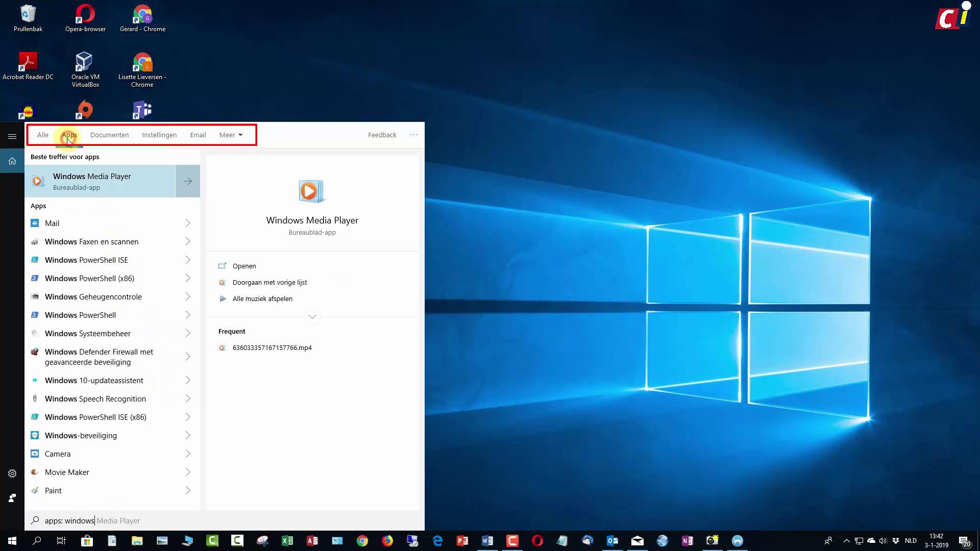Expand the Meer dropdown filter
Image resolution: width=980 pixels, height=551 pixels.
coord(231,135)
